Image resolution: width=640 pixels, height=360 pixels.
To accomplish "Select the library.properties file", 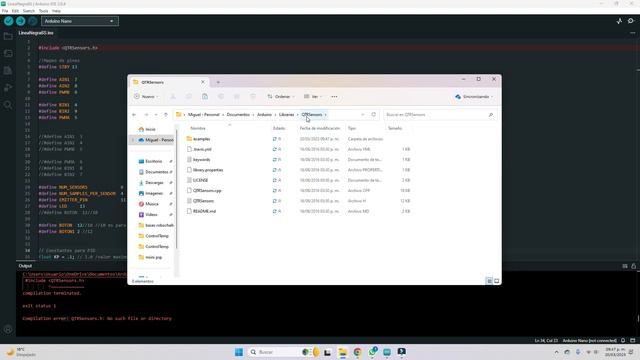I will [x=208, y=170].
